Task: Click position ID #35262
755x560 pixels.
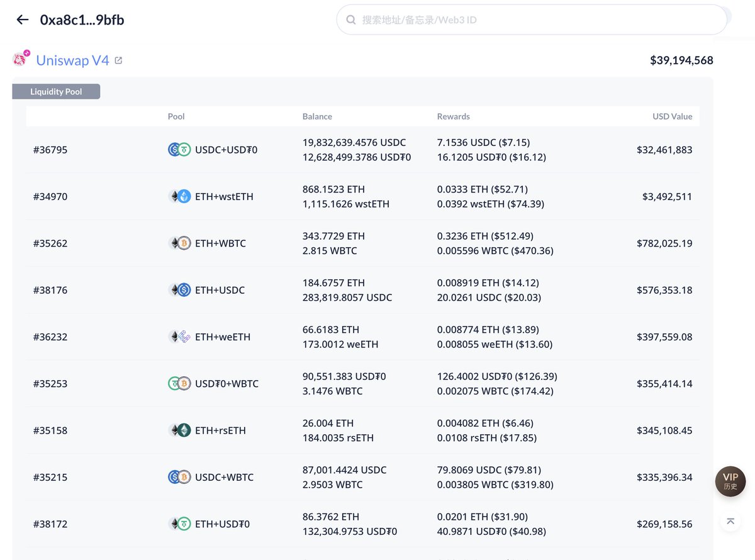Action: [50, 243]
